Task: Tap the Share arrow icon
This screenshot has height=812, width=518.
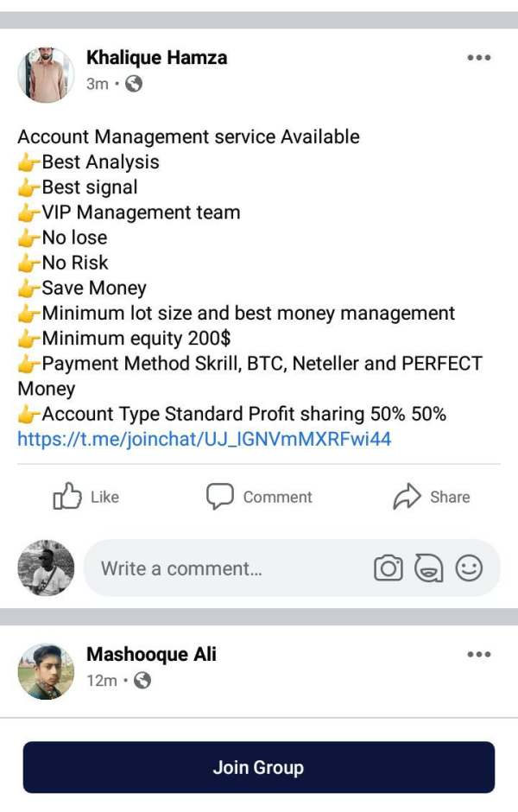Action: pyautogui.click(x=406, y=497)
